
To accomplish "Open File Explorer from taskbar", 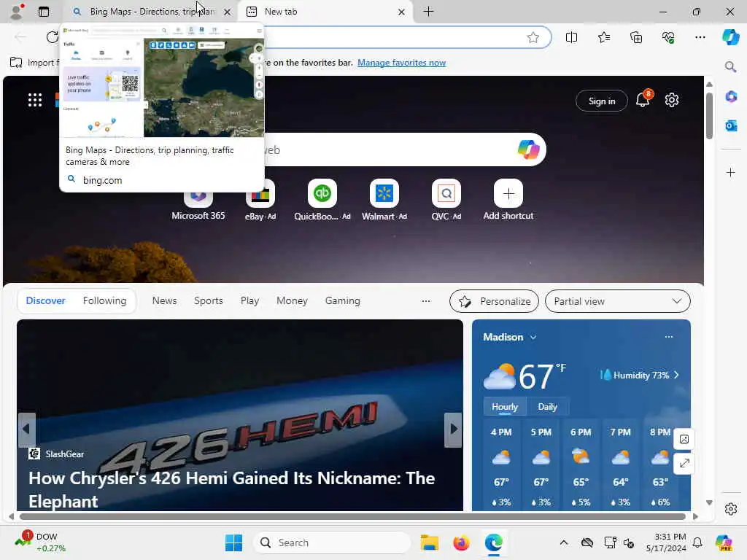I will pyautogui.click(x=429, y=542).
